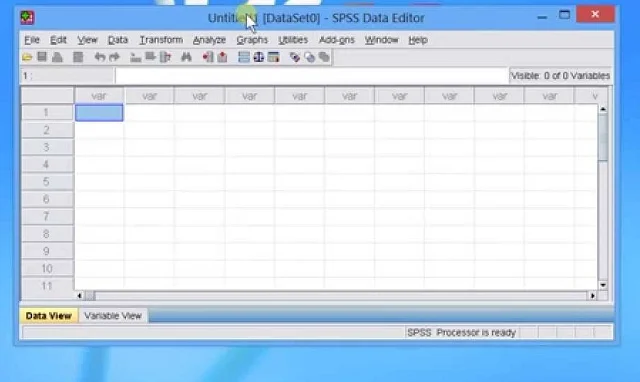Image resolution: width=640 pixels, height=382 pixels.
Task: Select row header 11
Action: coord(47,286)
